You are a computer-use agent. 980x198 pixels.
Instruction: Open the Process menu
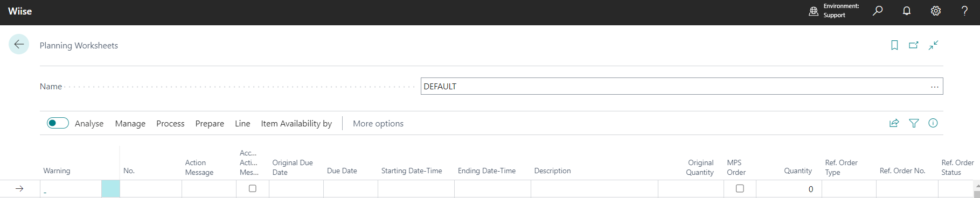170,123
